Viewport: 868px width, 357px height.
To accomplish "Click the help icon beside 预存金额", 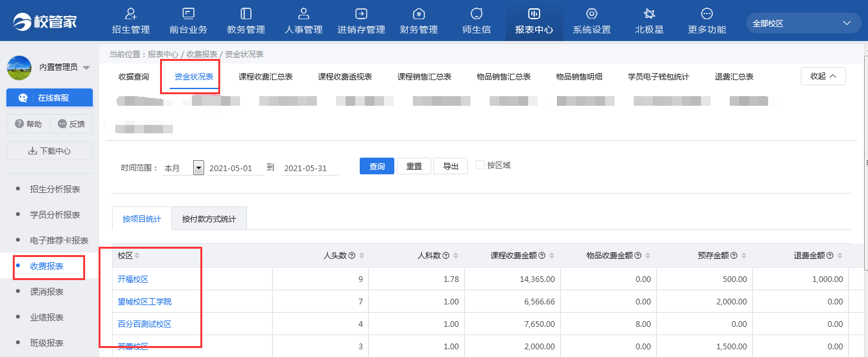I will pyautogui.click(x=734, y=256).
